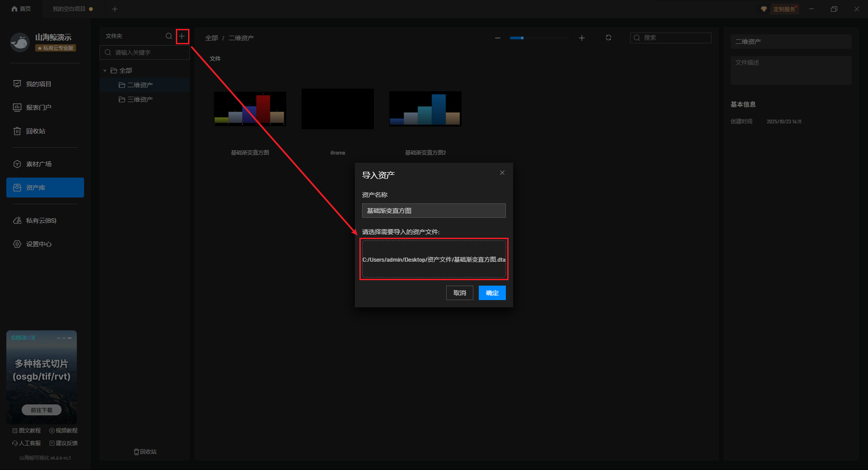Click the asset file selection drop area

click(x=434, y=259)
